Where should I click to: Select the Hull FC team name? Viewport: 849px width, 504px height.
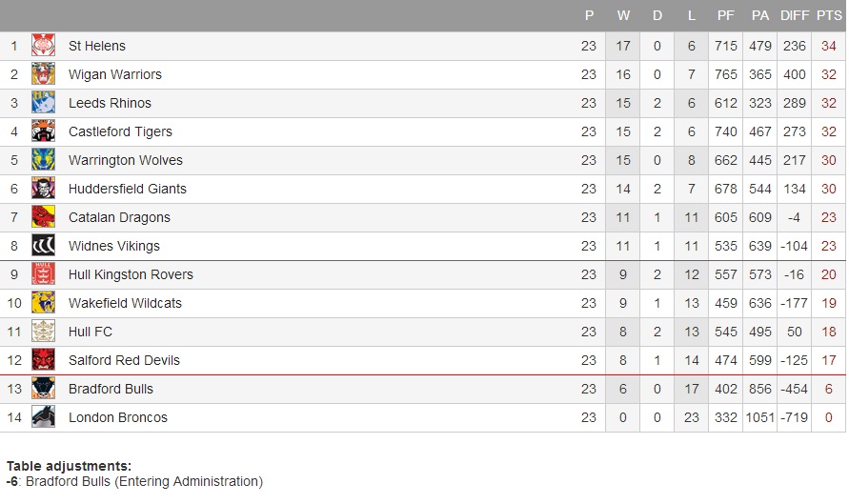[x=92, y=332]
